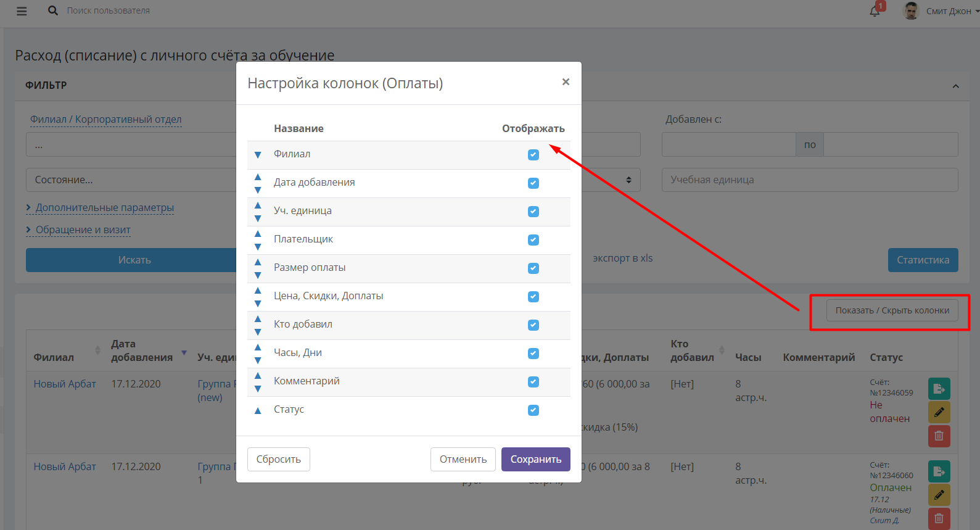The image size is (980, 530).
Task: Open the Состояние dropdown
Action: pos(131,180)
